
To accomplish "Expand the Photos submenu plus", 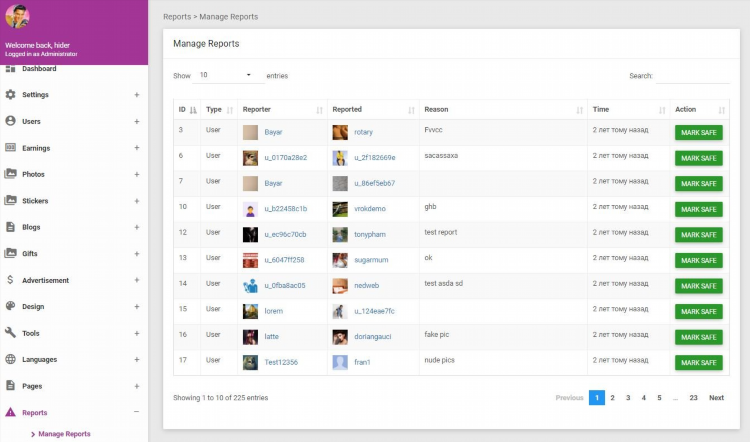I will pos(137,175).
